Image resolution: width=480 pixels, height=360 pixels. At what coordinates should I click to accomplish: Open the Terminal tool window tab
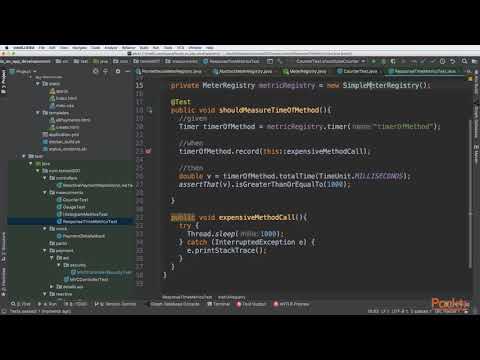point(219,304)
